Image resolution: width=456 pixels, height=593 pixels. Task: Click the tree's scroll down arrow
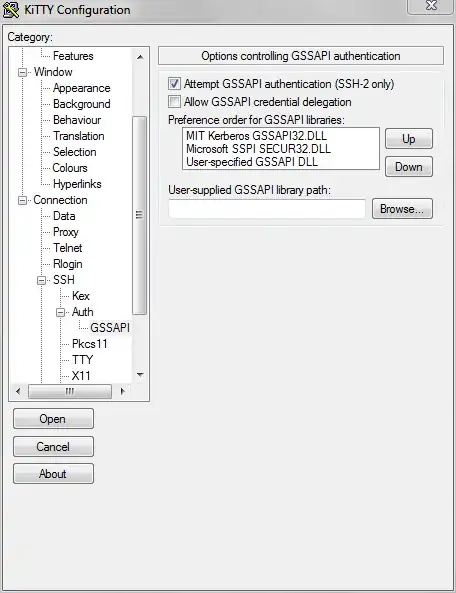pyautogui.click(x=140, y=375)
